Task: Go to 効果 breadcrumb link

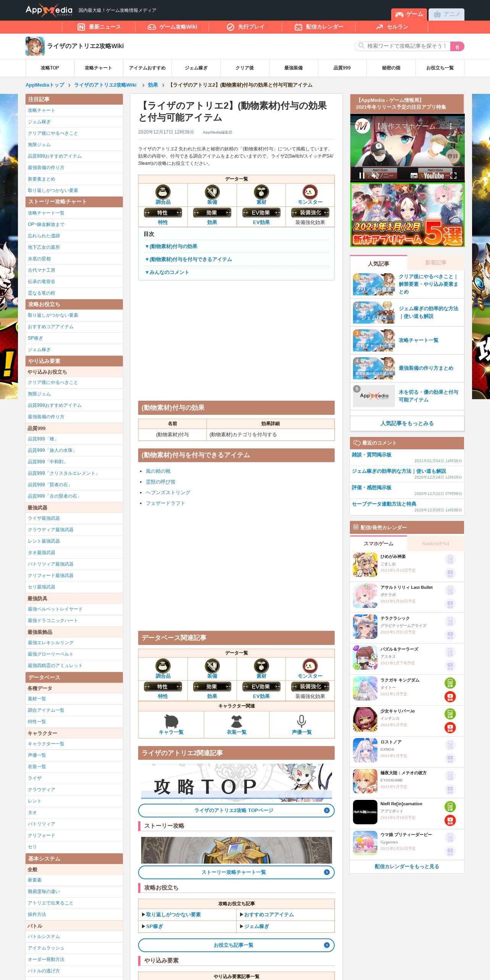Action: (x=153, y=85)
